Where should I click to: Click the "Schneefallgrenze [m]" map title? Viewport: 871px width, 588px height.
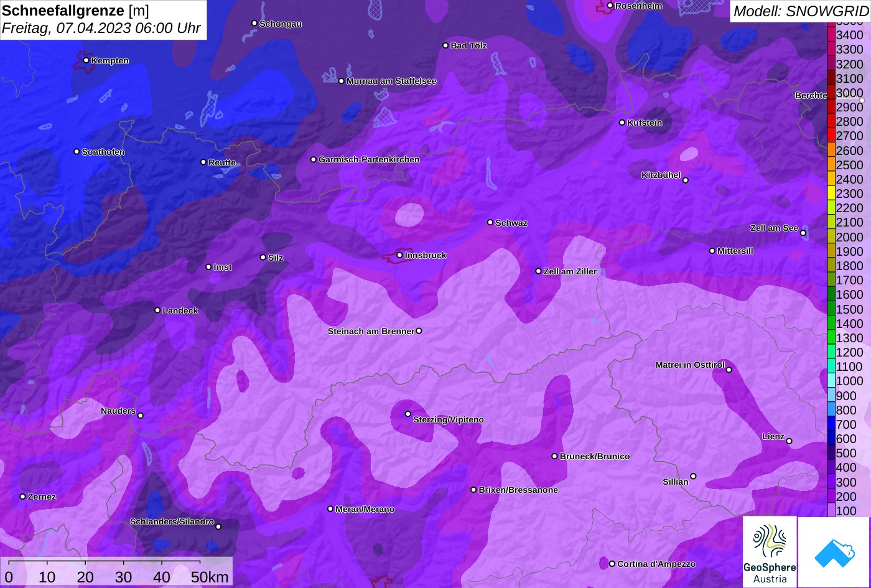click(x=76, y=11)
